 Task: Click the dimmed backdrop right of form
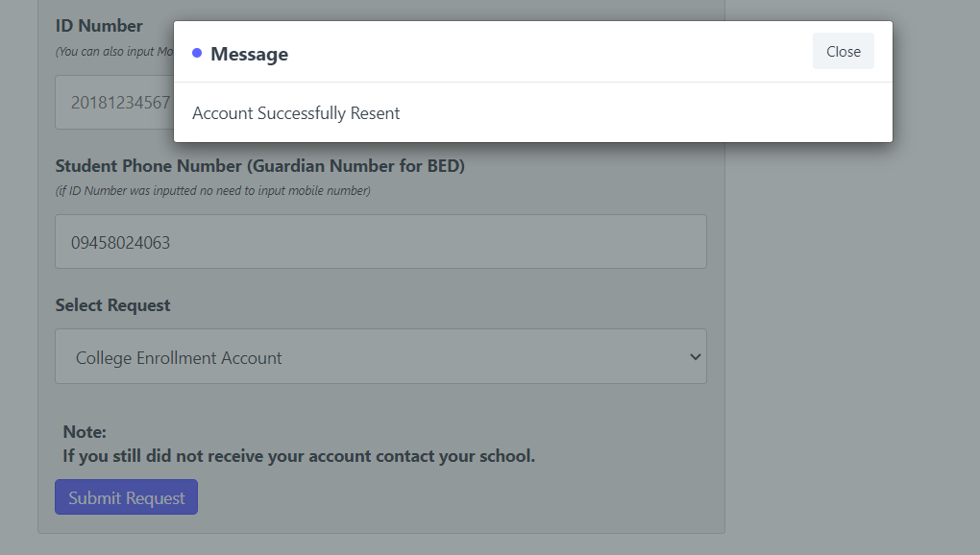coord(850,344)
